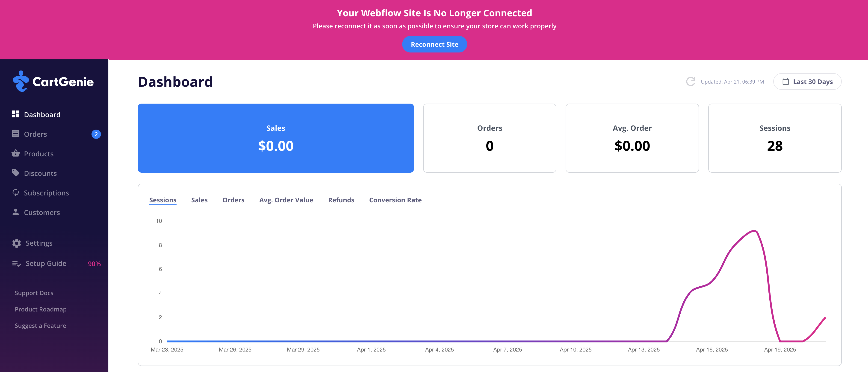The width and height of the screenshot is (868, 372).
Task: Click the Reconnect Site button
Action: [434, 44]
